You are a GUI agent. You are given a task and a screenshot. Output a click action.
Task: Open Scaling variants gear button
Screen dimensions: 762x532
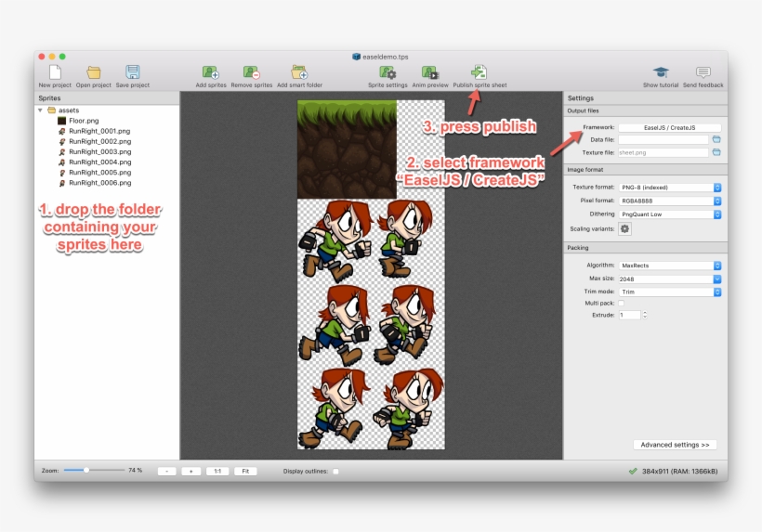[x=624, y=228]
